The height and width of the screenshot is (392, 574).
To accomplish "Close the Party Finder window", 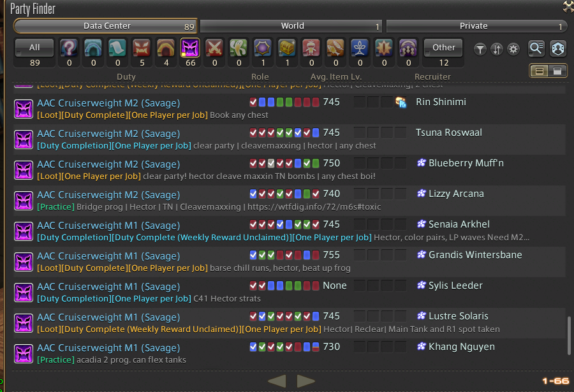I will tap(568, 6).
